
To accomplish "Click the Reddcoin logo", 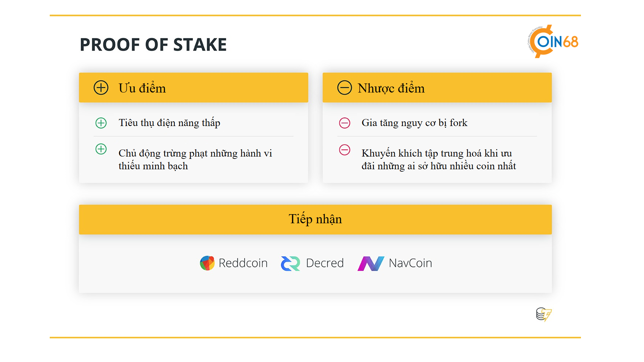I will coord(207,263).
